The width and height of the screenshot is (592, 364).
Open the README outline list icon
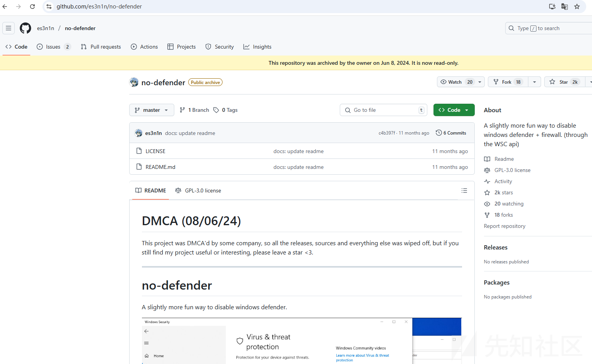coord(464,190)
